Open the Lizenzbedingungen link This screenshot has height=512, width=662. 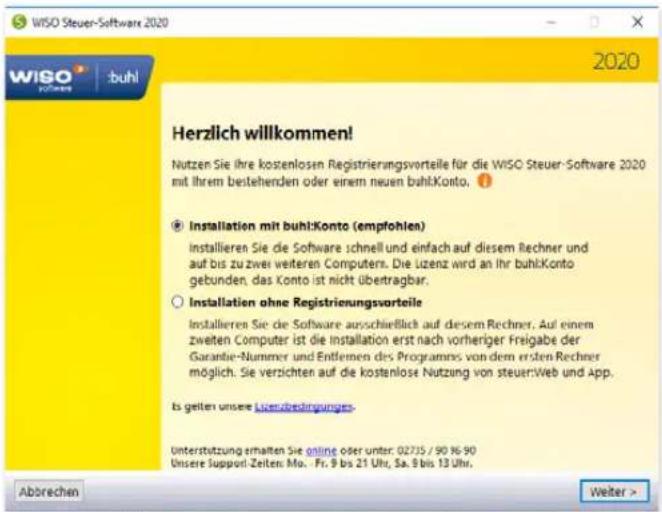(x=304, y=407)
